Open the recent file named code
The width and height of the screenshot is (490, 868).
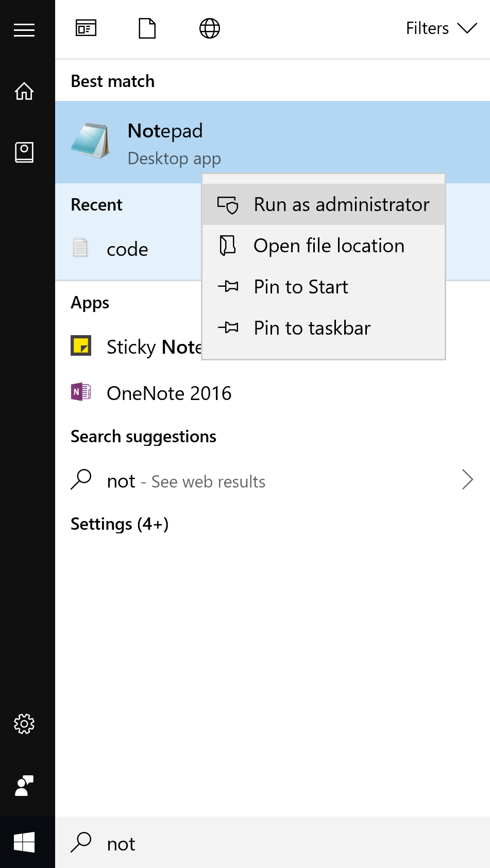(128, 249)
